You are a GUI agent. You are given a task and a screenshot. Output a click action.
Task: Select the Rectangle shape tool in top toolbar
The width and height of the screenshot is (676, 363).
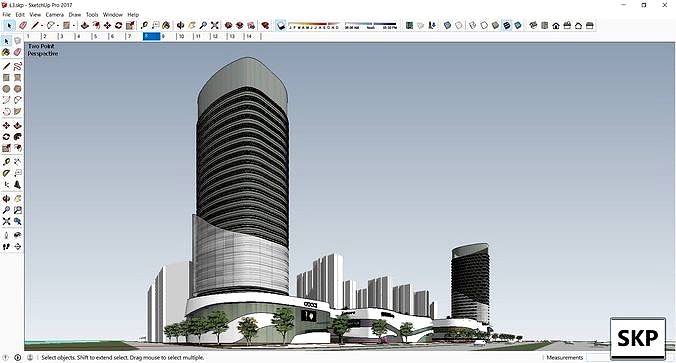point(66,26)
